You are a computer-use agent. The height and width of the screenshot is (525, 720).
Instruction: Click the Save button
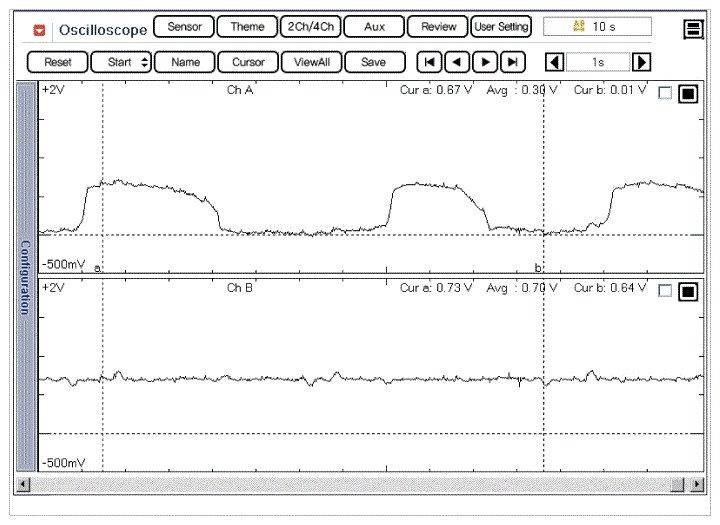[x=374, y=62]
